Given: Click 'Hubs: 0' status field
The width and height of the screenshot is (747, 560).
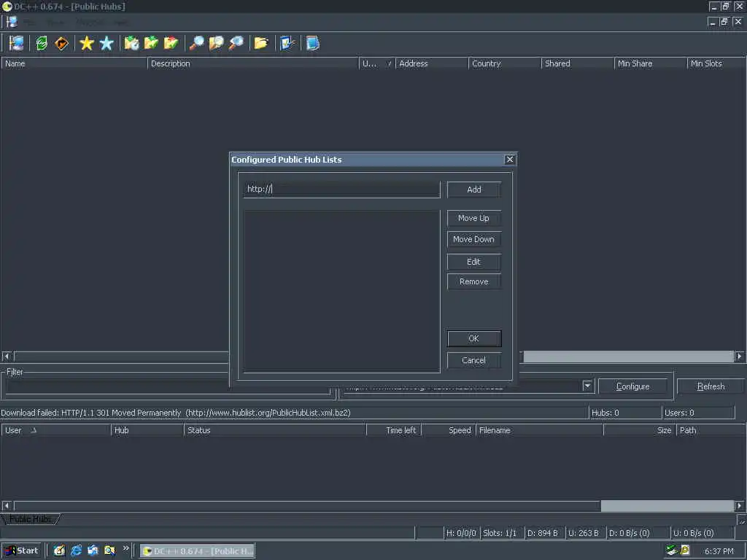Looking at the screenshot, I should (624, 413).
